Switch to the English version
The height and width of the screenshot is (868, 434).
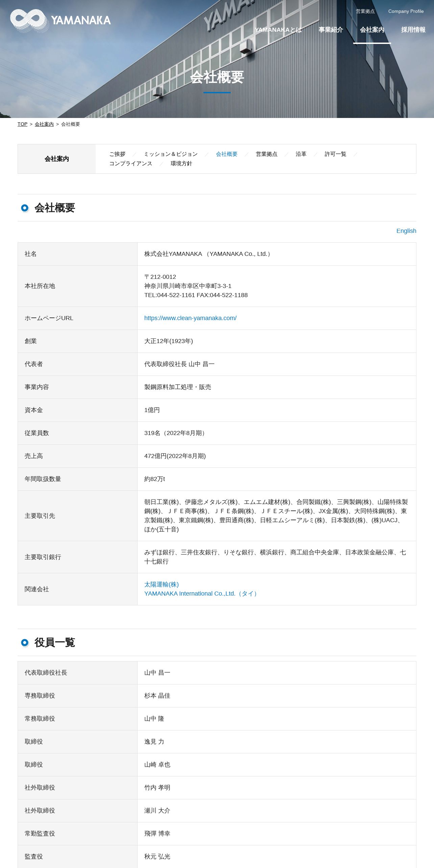point(406,231)
